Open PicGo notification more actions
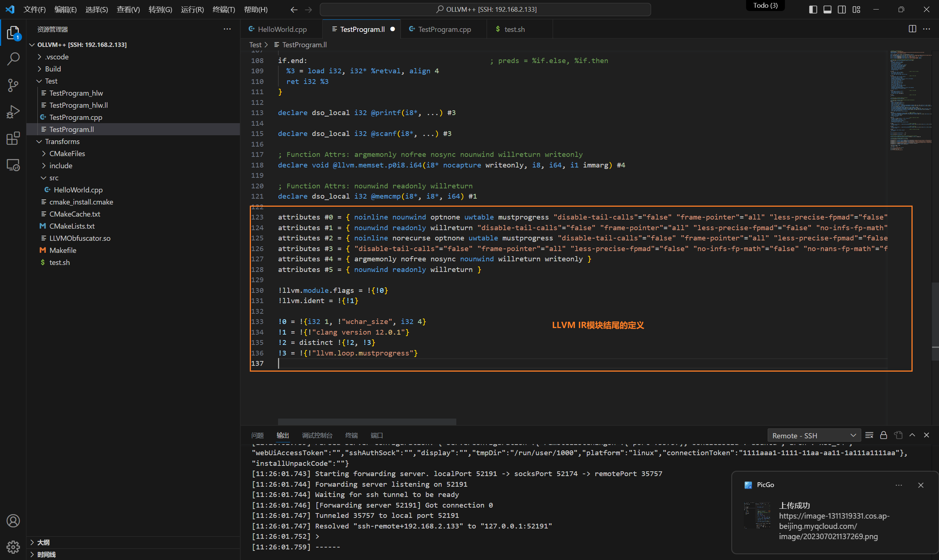 tap(899, 485)
